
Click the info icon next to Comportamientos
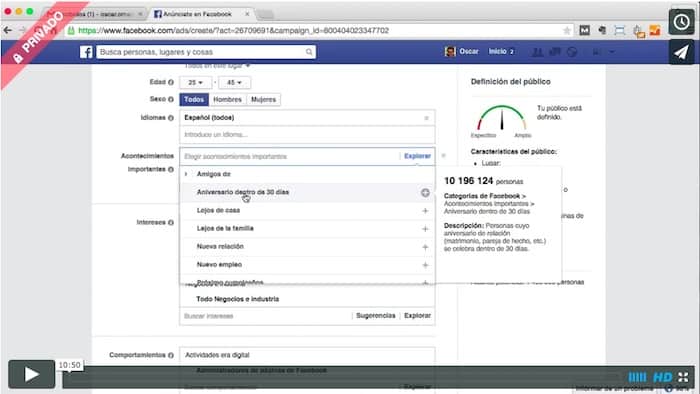pyautogui.click(x=171, y=355)
